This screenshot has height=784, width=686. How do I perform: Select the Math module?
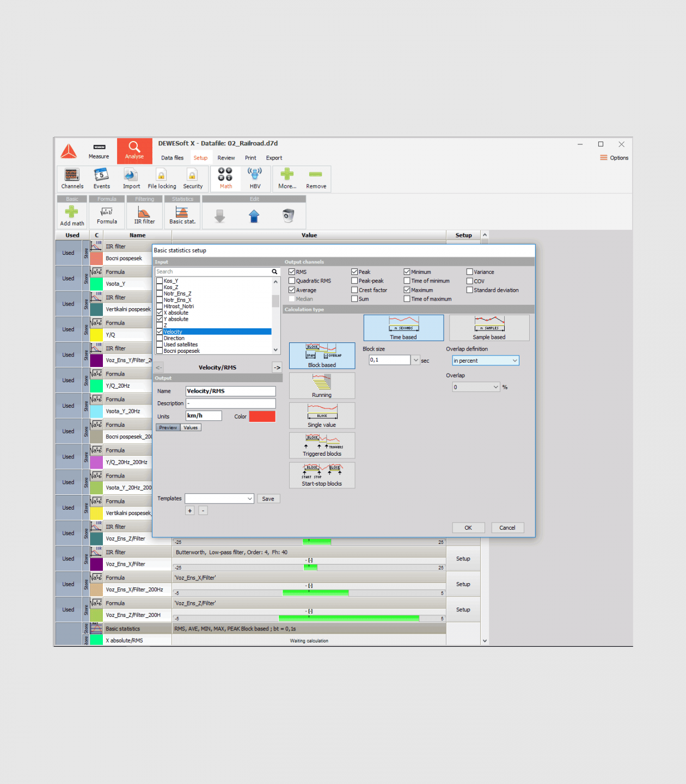coord(225,179)
